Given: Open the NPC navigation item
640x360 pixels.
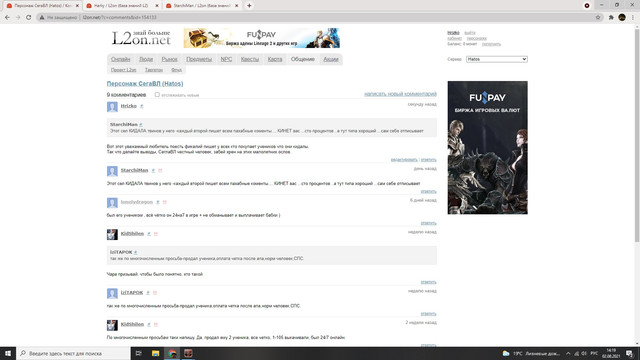Looking at the screenshot, I should (226, 59).
